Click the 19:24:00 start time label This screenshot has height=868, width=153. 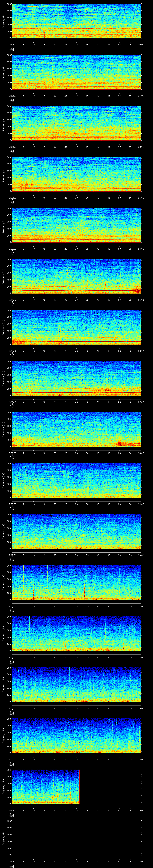pyautogui.click(x=12, y=300)
